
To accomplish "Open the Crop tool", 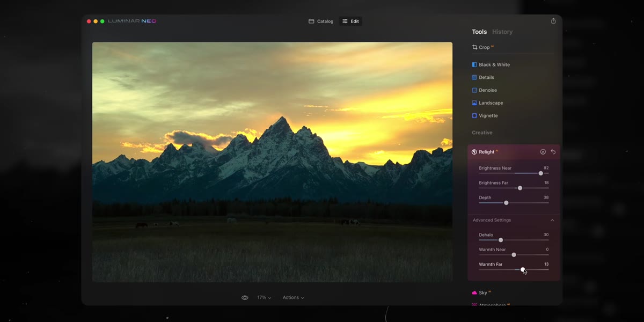I will [481, 47].
